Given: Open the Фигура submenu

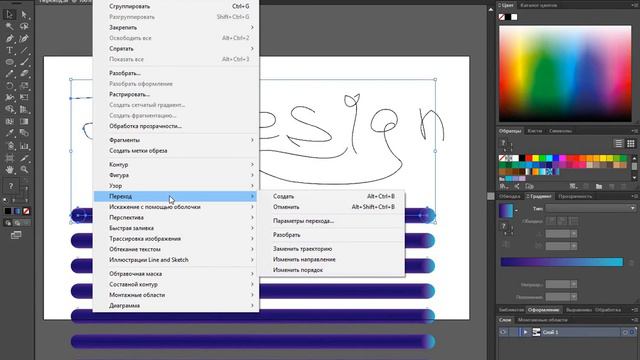Looking at the screenshot, I should [176, 175].
